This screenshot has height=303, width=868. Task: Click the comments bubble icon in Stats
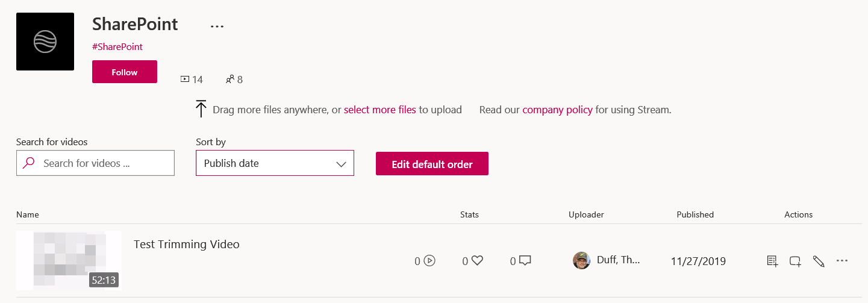[525, 261]
